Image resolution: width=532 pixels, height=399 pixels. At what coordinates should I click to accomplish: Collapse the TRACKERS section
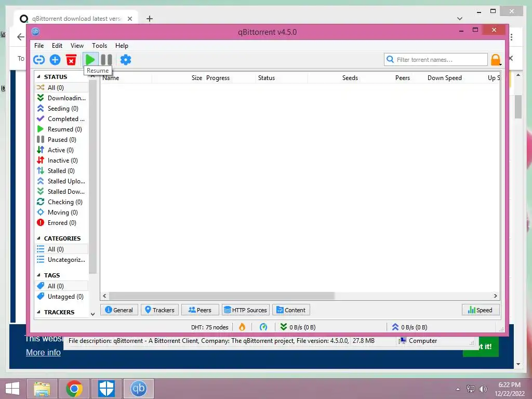38,312
